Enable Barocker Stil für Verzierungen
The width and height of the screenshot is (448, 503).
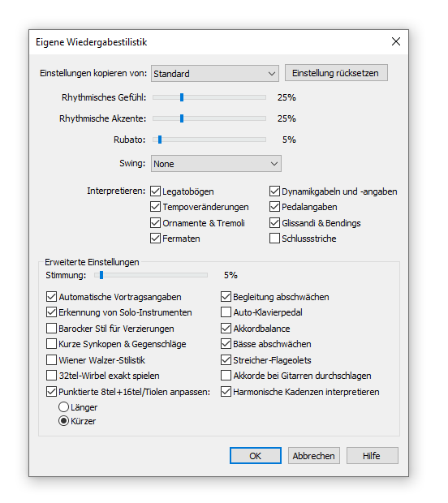[x=51, y=329]
